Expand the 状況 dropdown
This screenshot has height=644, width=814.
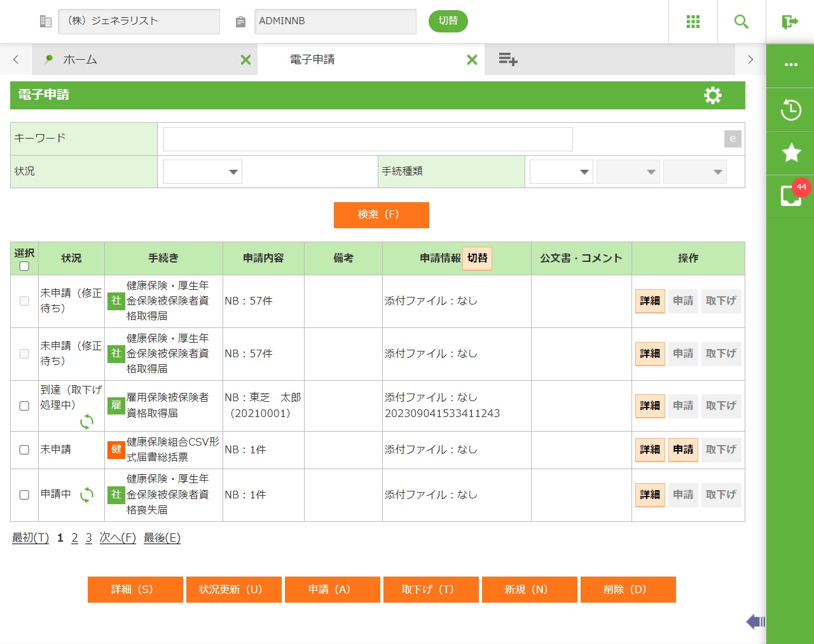tap(202, 172)
